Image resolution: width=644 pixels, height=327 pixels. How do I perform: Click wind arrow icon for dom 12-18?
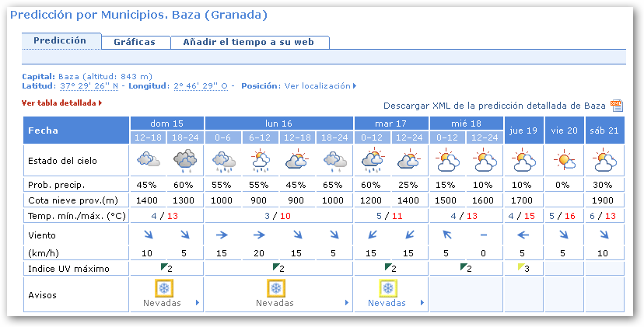tap(147, 234)
